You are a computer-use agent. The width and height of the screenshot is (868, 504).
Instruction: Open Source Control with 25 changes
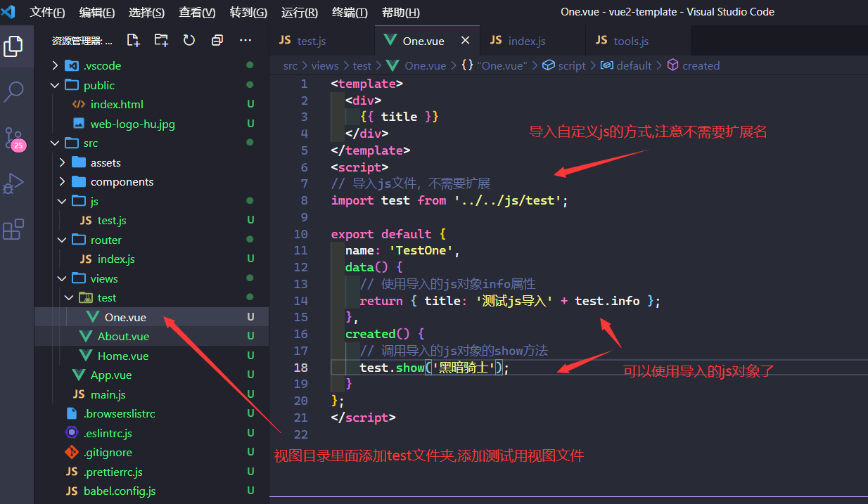click(14, 138)
